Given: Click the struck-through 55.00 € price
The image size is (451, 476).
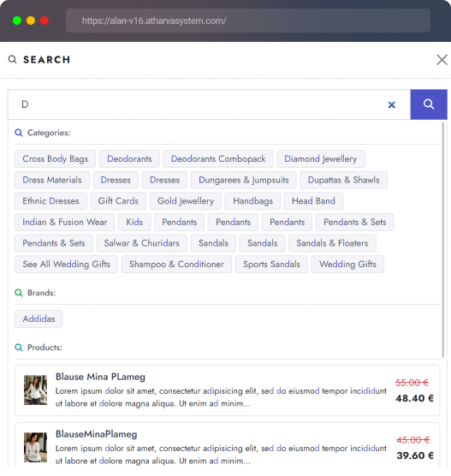Looking at the screenshot, I should [412, 383].
